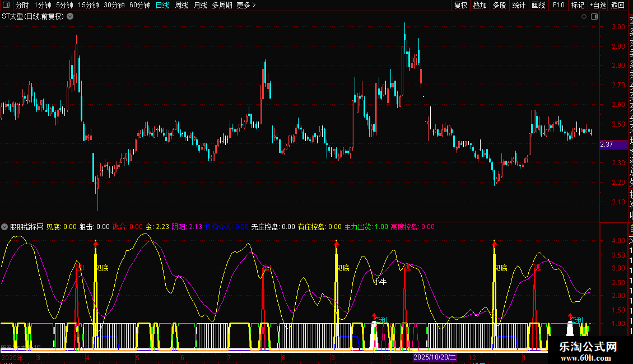The height and width of the screenshot is (364, 633).
Task: Switch chart to 15分钟
Action: coord(89,5)
